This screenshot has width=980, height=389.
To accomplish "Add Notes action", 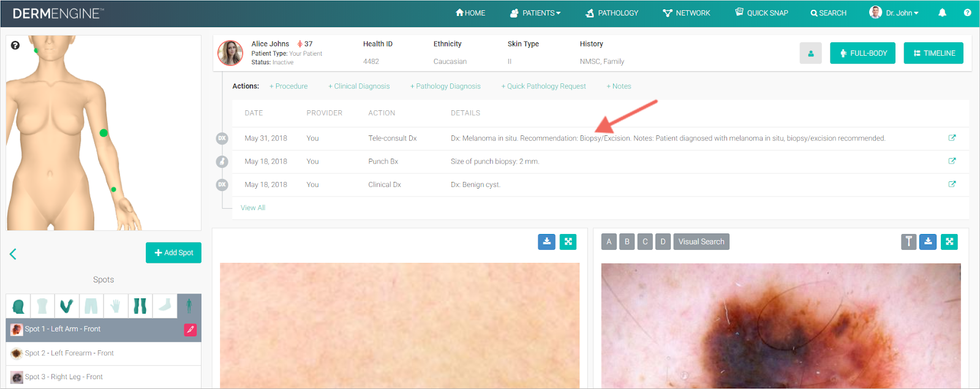I will click(619, 86).
